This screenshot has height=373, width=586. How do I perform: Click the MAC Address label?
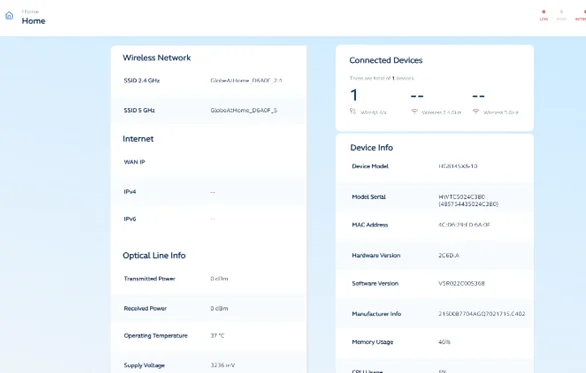coord(370,225)
